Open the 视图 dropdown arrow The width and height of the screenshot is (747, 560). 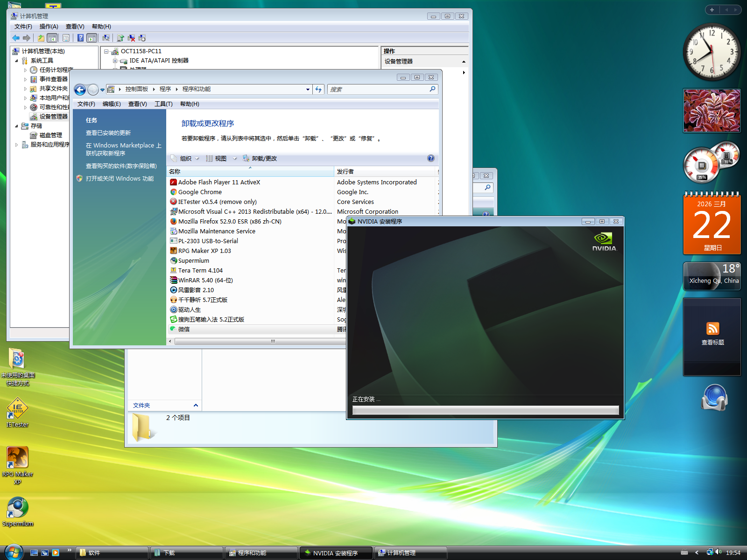(x=235, y=159)
